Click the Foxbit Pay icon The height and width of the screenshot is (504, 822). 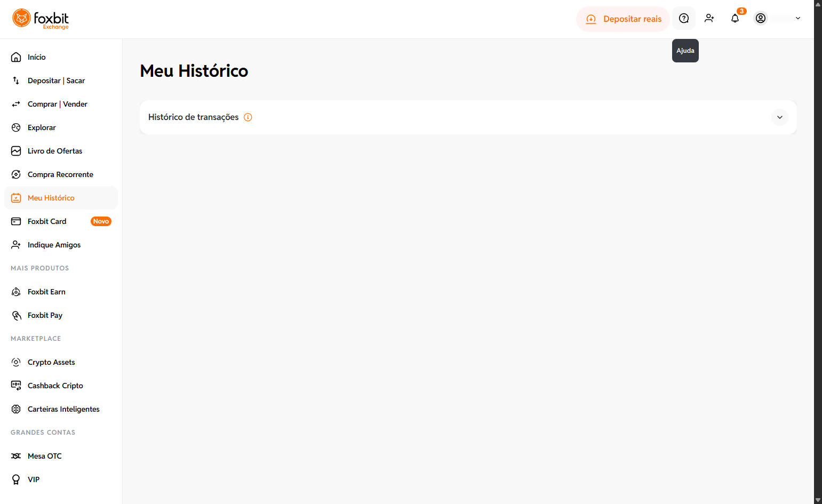[x=16, y=315]
